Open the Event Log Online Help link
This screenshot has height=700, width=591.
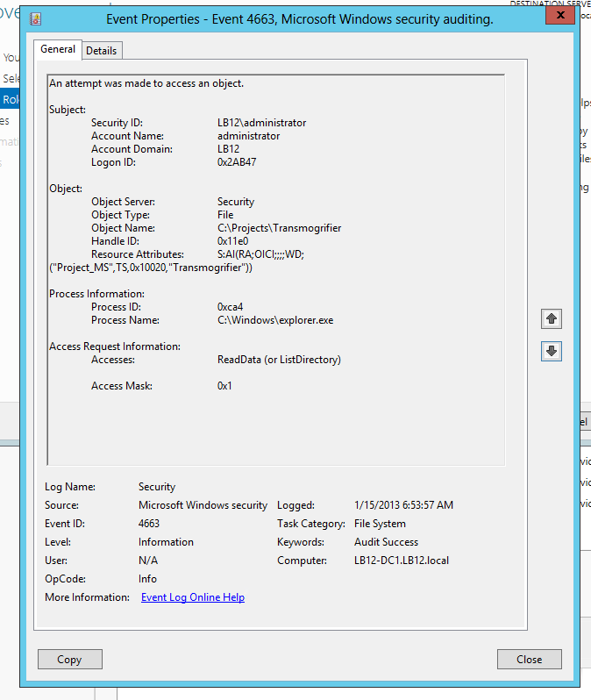click(192, 597)
